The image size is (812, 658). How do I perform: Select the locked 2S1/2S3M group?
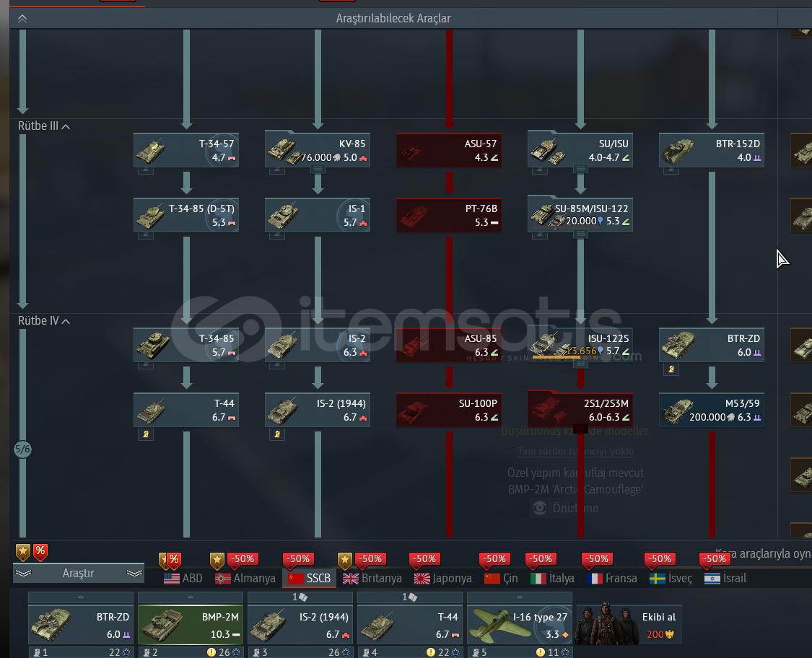[580, 410]
